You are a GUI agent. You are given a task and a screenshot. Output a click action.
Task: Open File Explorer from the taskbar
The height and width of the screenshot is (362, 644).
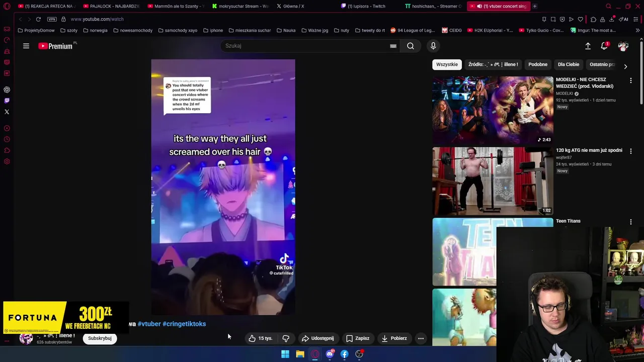(300, 354)
